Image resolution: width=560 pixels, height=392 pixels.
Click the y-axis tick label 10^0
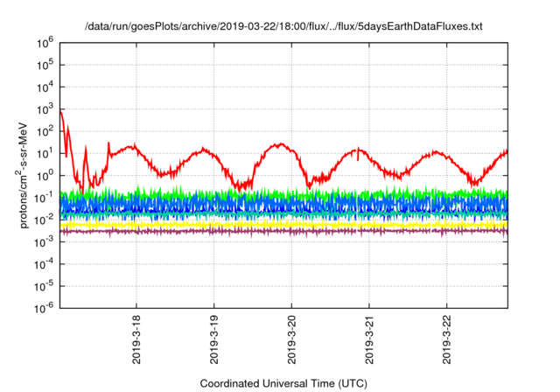click(45, 176)
